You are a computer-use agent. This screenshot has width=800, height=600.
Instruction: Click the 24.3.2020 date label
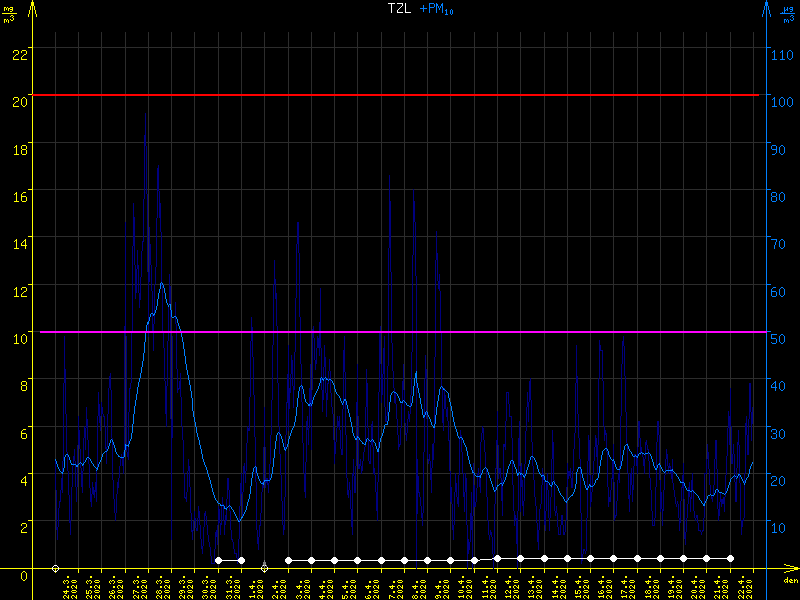(x=69, y=586)
